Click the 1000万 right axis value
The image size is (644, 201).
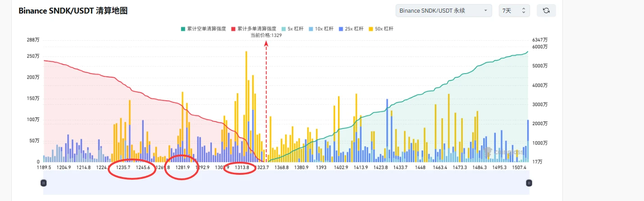pyautogui.click(x=539, y=143)
